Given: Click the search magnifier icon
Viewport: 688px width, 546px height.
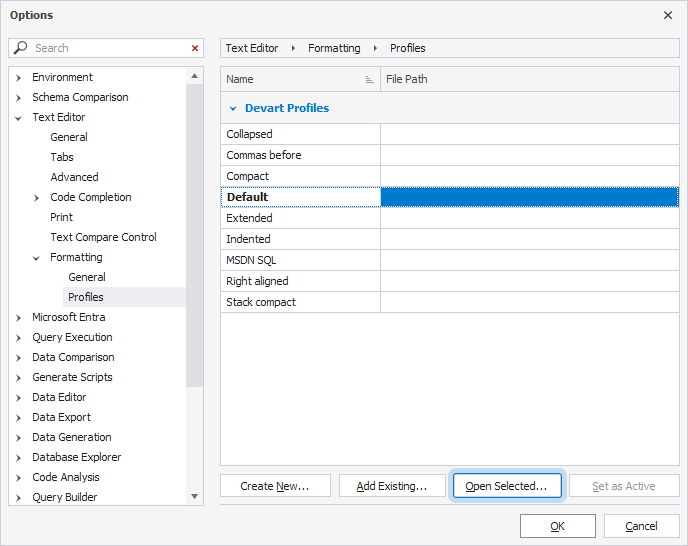Looking at the screenshot, I should tap(20, 48).
